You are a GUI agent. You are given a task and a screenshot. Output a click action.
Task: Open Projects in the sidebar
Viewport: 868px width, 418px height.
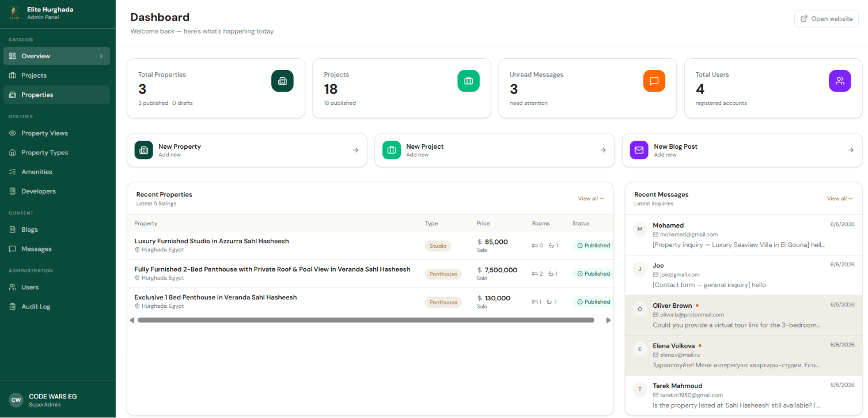[x=56, y=76]
